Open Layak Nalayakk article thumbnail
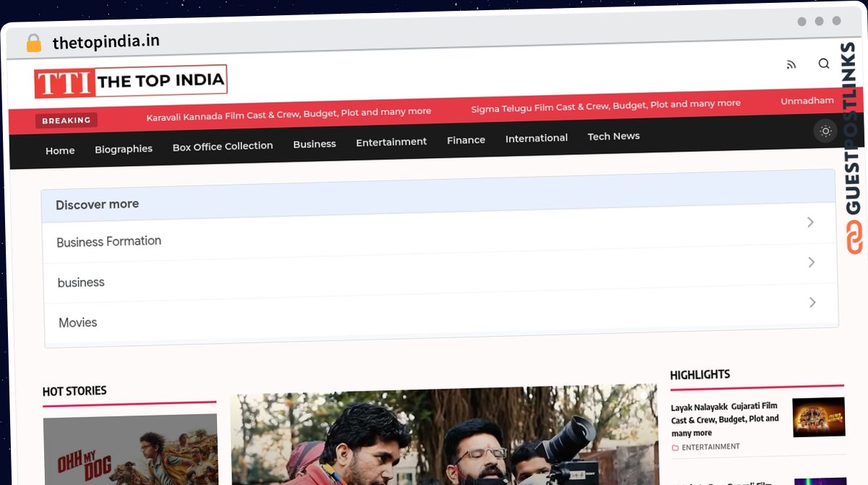 coord(819,417)
